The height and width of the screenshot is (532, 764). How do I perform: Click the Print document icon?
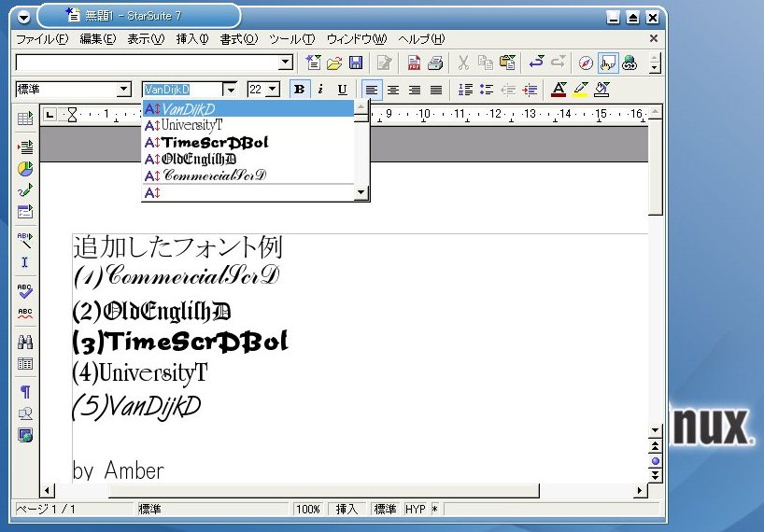point(434,63)
